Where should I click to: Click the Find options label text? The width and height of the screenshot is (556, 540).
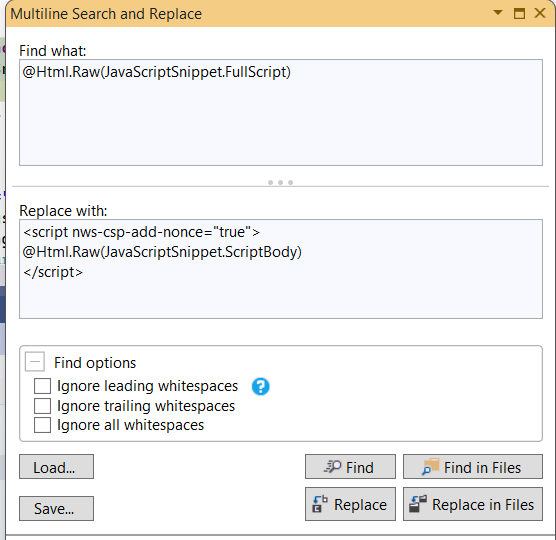95,363
